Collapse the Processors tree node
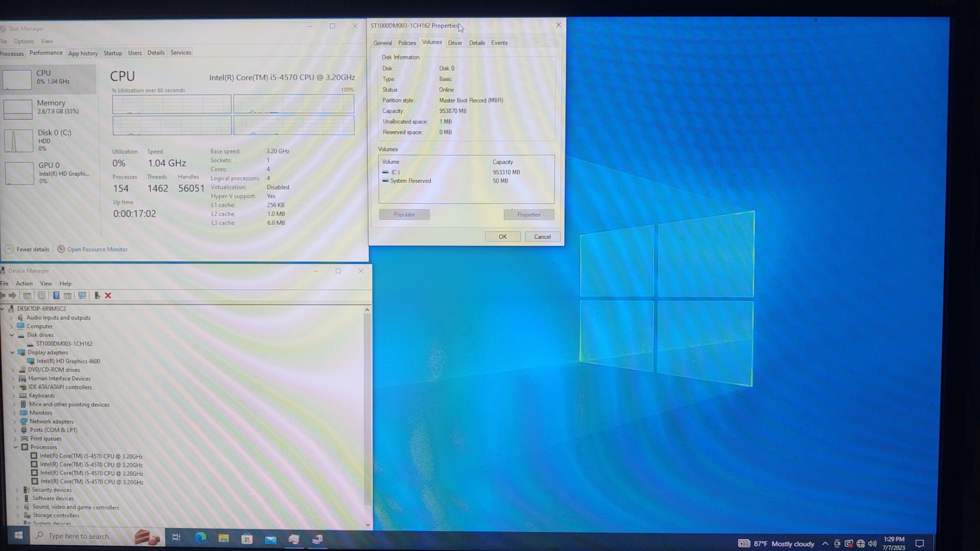 (x=15, y=447)
